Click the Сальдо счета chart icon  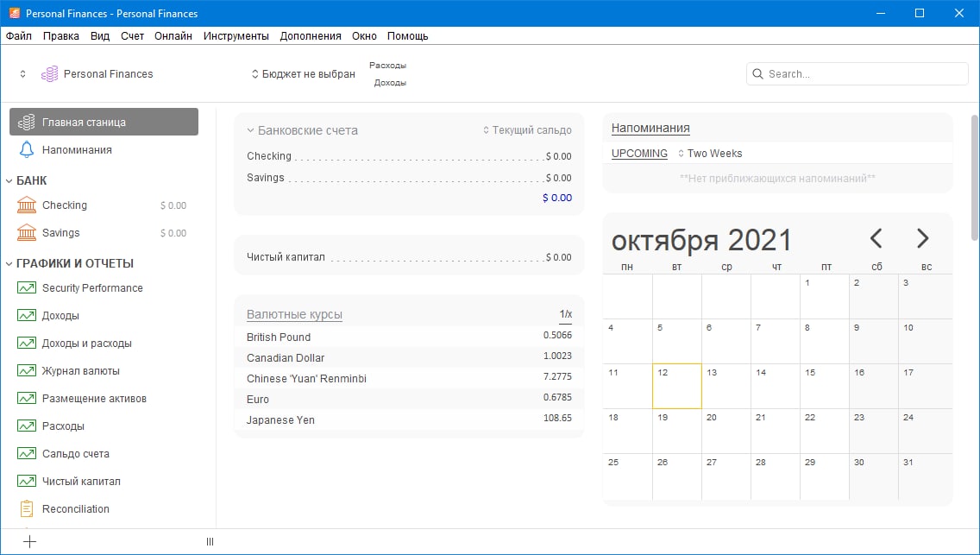coord(26,453)
